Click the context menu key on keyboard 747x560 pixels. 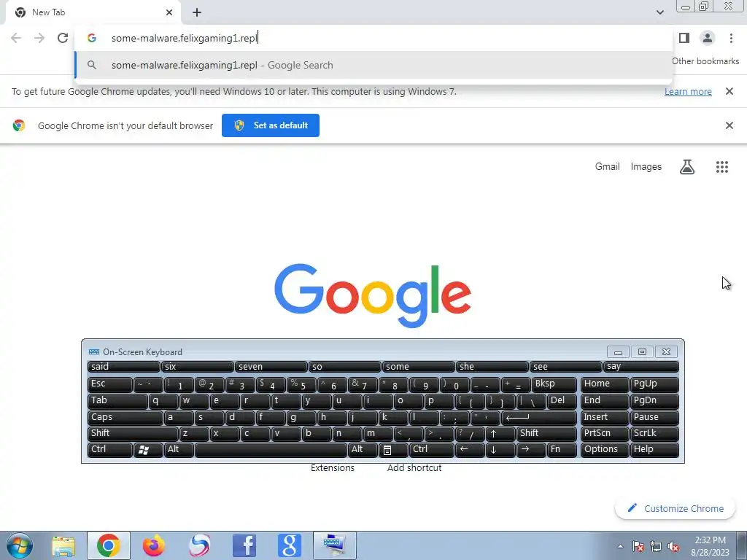coord(393,449)
